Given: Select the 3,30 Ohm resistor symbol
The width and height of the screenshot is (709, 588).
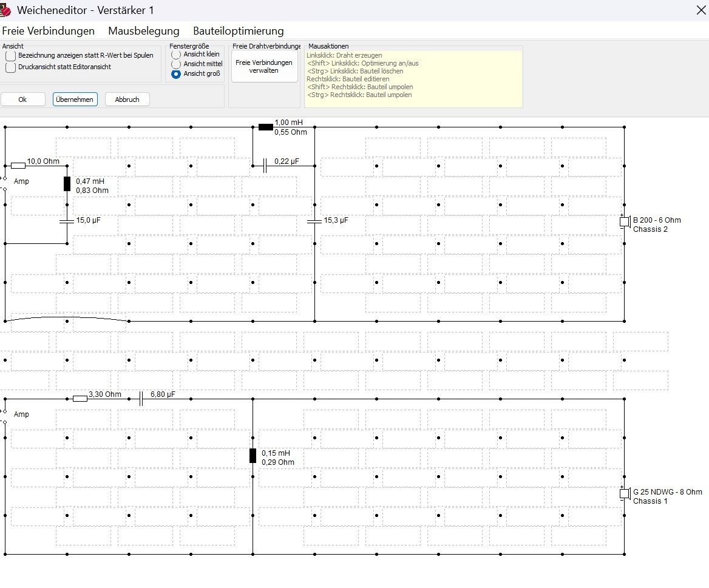Looking at the screenshot, I should (x=80, y=399).
